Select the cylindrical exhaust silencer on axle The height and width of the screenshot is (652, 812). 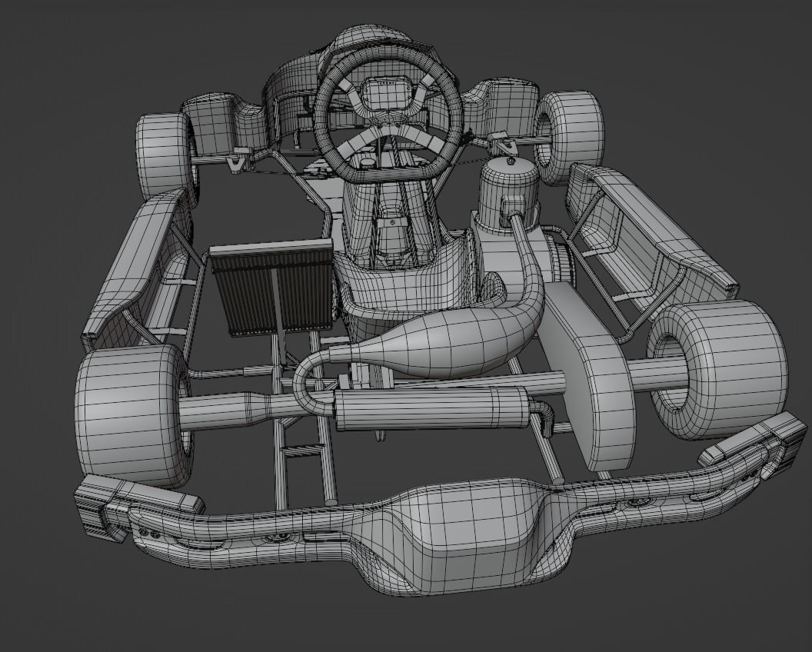coord(432,407)
